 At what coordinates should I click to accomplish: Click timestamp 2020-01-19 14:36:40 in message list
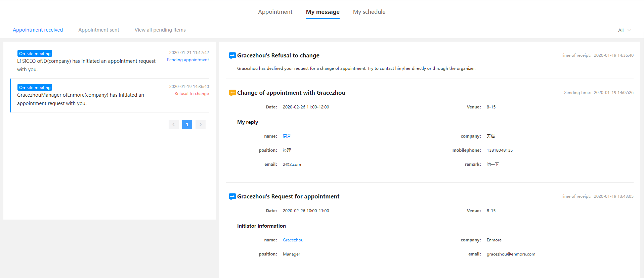point(189,87)
